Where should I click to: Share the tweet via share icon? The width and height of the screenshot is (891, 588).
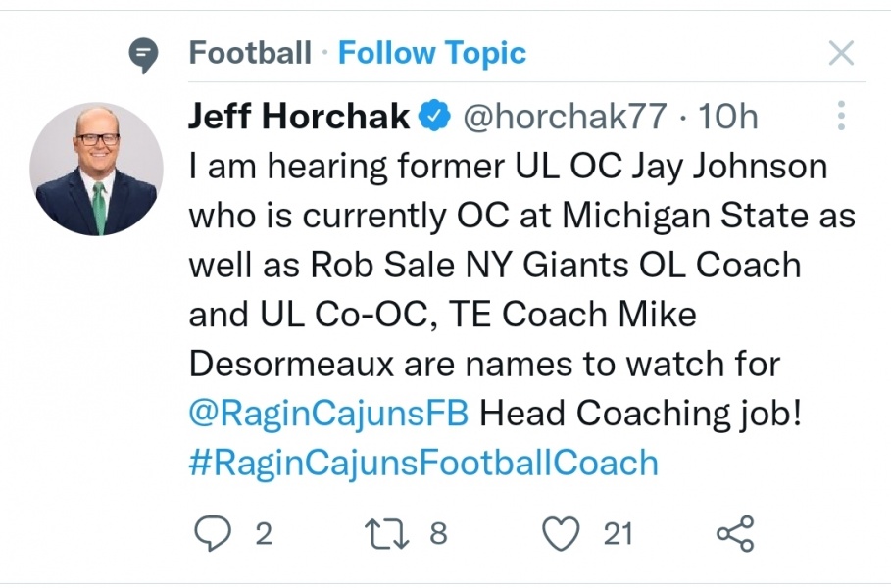coord(735,533)
